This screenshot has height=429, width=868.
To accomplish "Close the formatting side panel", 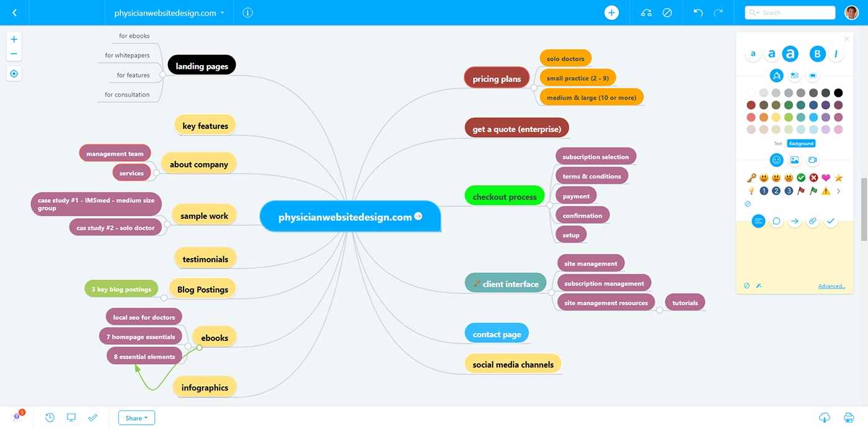I will point(847,39).
